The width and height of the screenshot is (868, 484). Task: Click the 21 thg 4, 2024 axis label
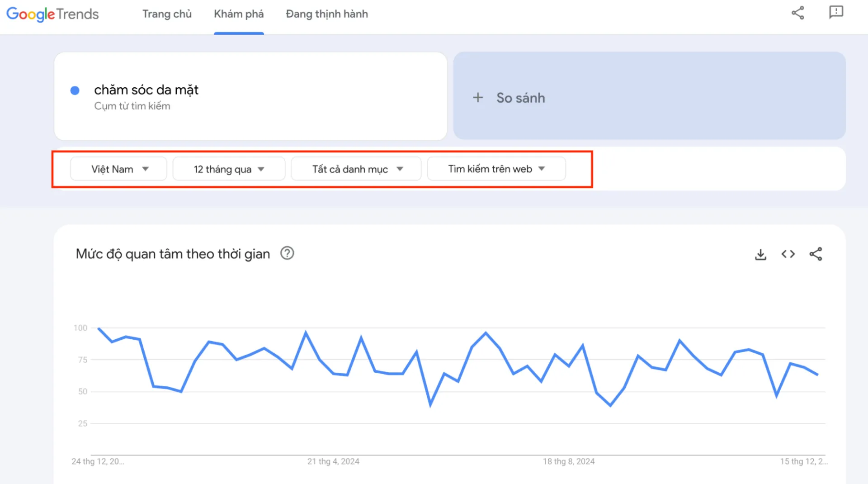click(333, 461)
